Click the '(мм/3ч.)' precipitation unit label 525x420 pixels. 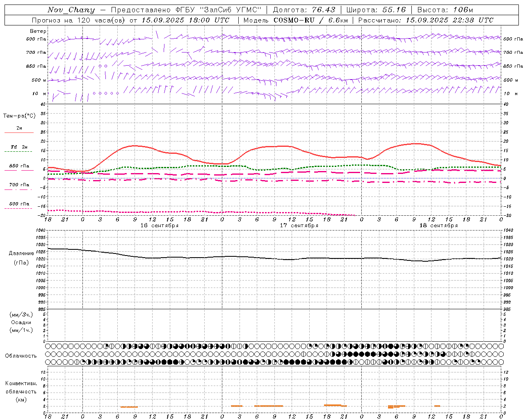click(x=21, y=315)
